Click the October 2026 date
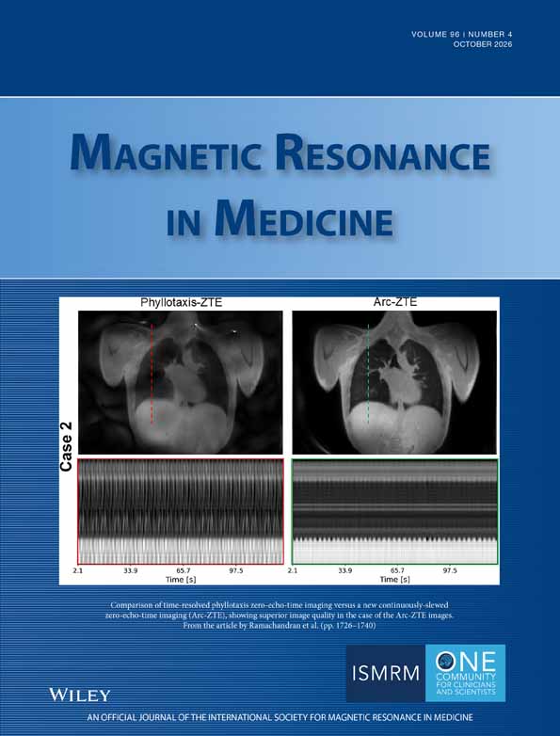This screenshot has width=560, height=736. [x=482, y=44]
